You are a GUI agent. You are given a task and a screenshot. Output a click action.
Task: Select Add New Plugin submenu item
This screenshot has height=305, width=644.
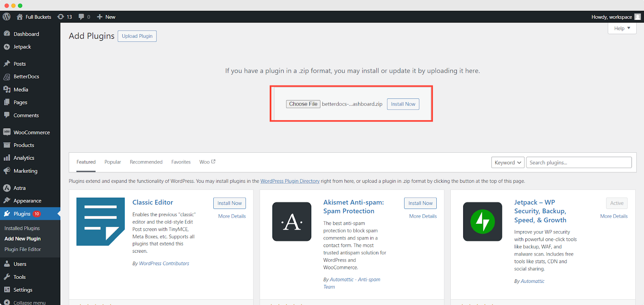23,239
